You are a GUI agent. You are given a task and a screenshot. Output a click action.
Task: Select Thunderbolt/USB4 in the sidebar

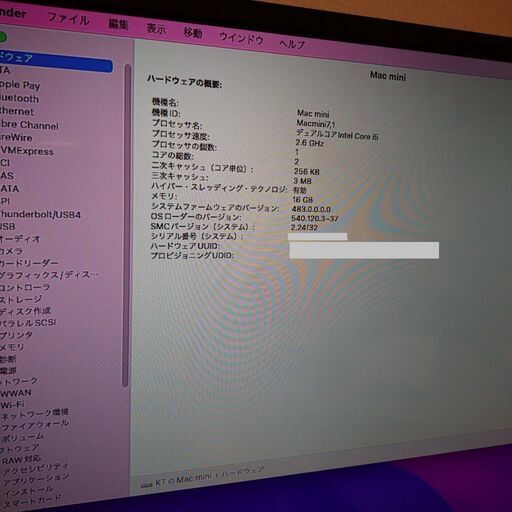coord(40,214)
